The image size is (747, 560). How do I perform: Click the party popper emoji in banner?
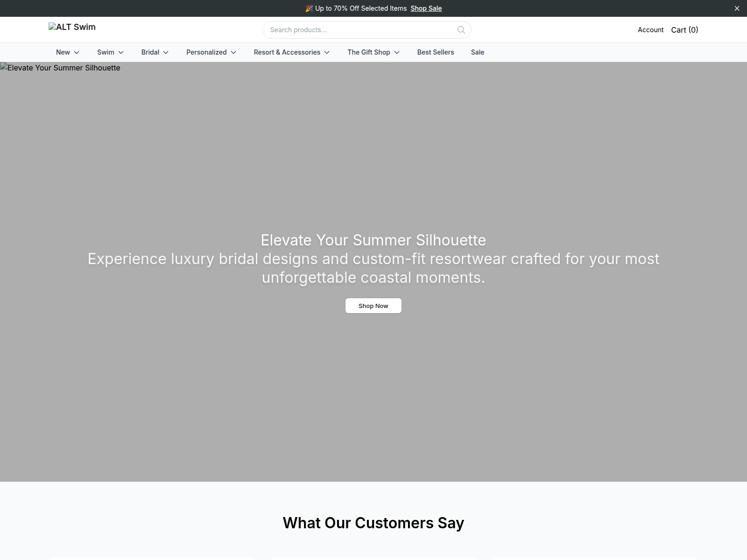coord(309,8)
